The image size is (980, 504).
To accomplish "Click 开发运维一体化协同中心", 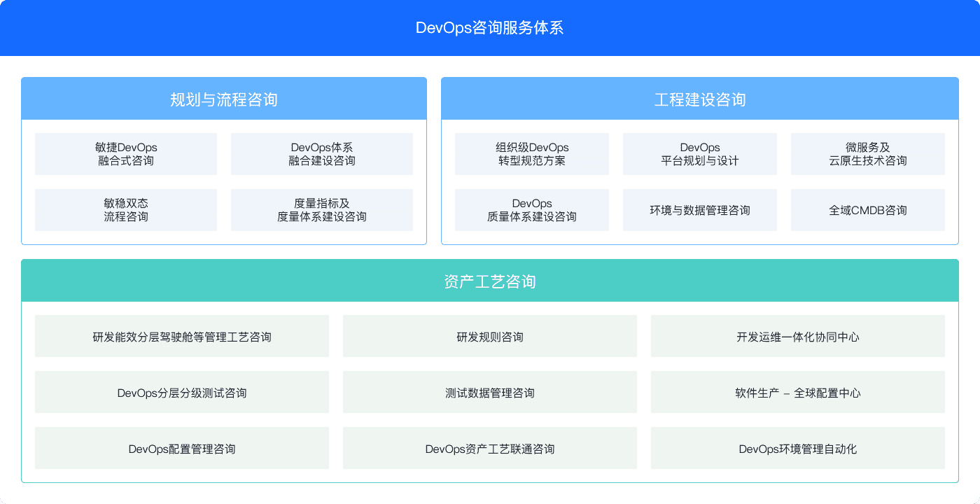I will [x=797, y=336].
